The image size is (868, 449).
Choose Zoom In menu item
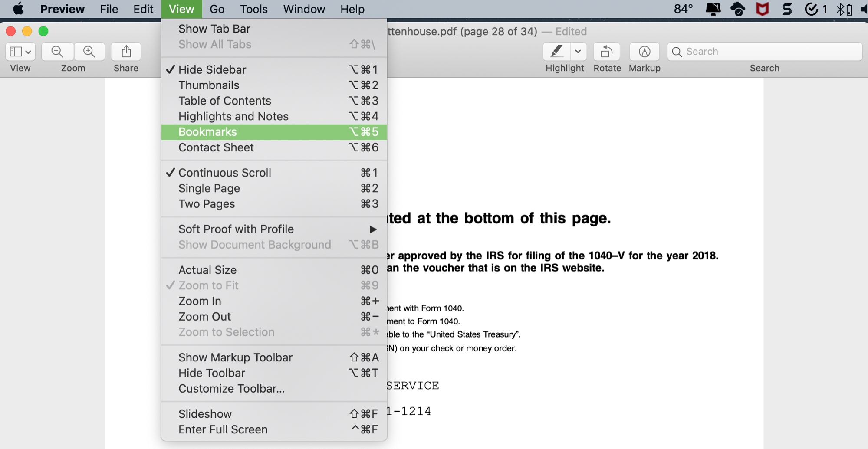(x=274, y=301)
